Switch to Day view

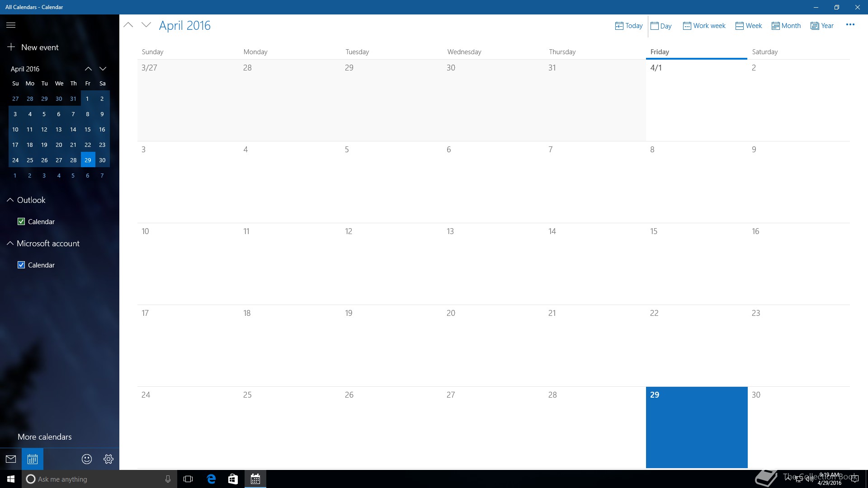661,26
